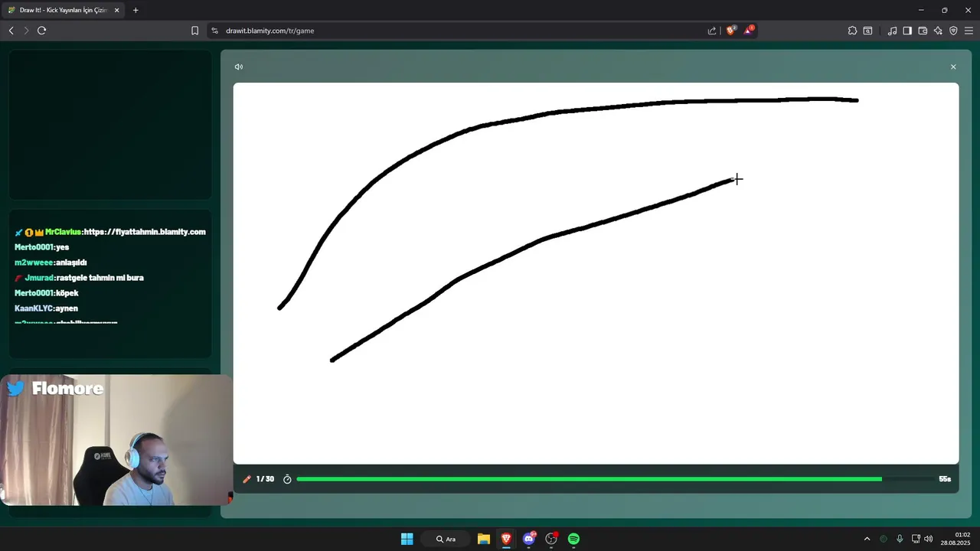Open the clock-like app with red dot in taskbar
The image size is (980, 551).
[551, 539]
